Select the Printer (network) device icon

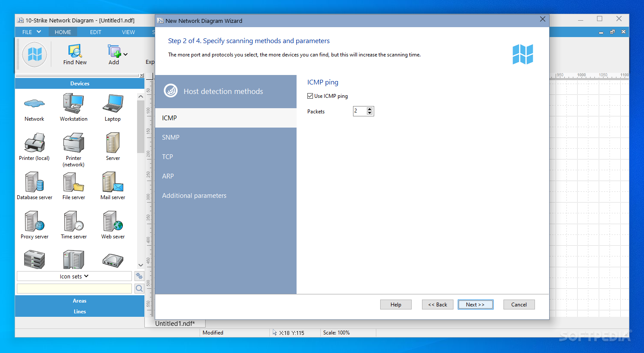[74, 143]
